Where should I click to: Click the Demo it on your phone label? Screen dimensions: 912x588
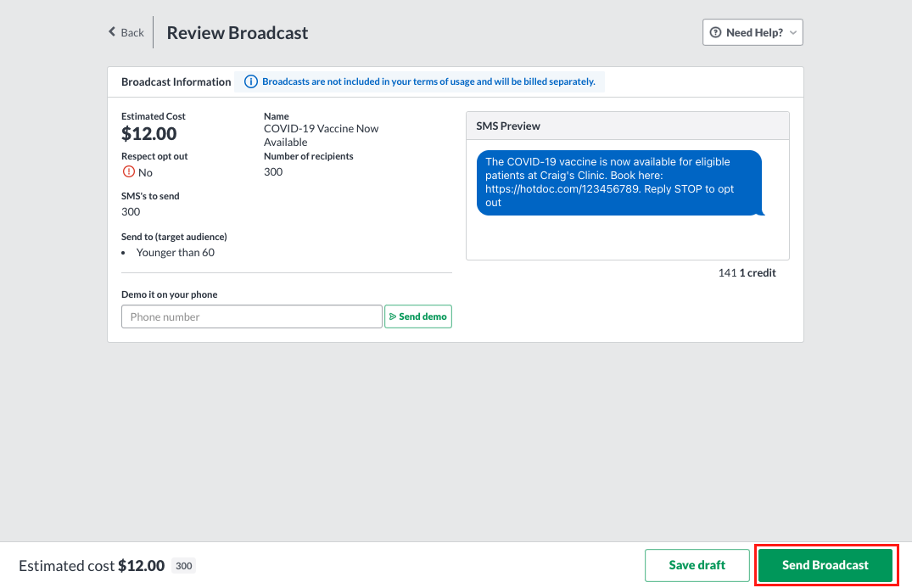[170, 294]
